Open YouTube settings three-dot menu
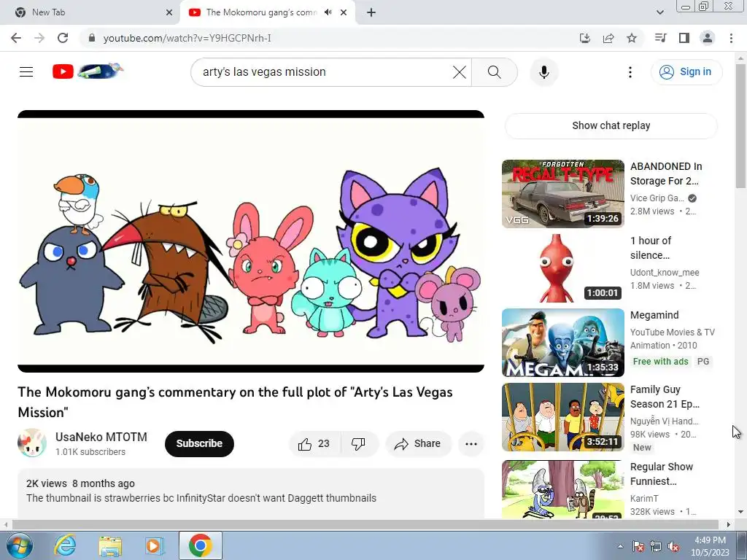Image resolution: width=747 pixels, height=560 pixels. pyautogui.click(x=630, y=72)
